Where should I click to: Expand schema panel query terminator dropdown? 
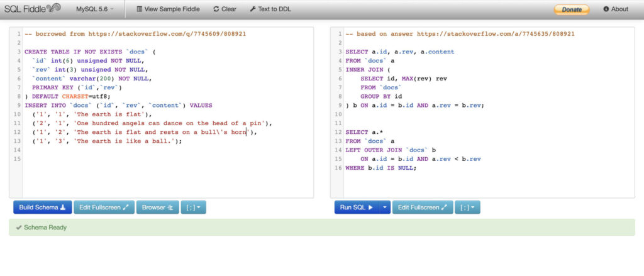pos(193,207)
